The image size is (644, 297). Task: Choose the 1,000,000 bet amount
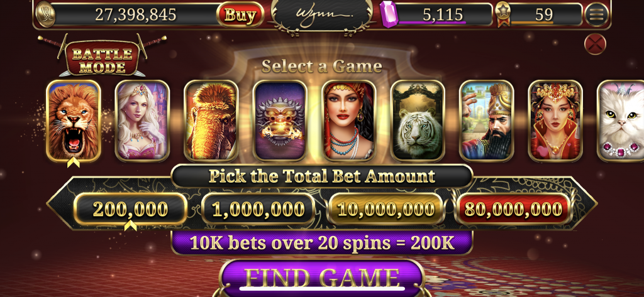pyautogui.click(x=258, y=209)
